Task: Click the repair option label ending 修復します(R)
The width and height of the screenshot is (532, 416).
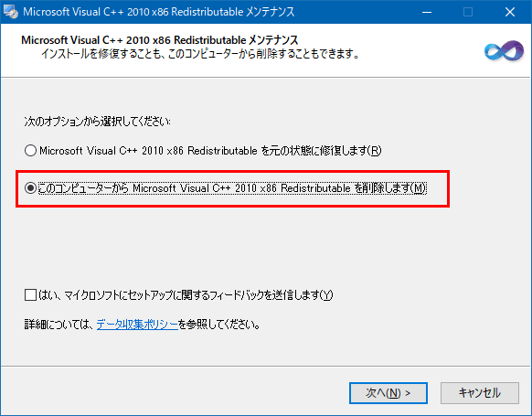Action: pos(210,150)
